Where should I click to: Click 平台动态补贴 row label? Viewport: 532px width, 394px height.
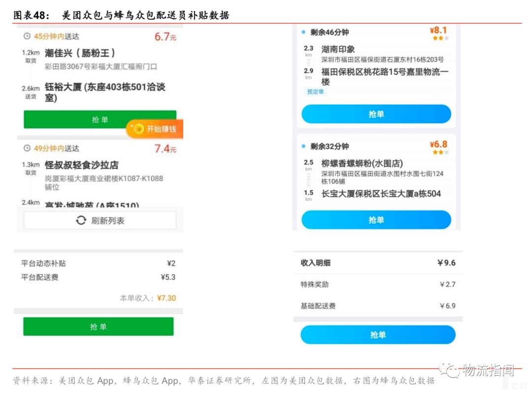click(43, 263)
